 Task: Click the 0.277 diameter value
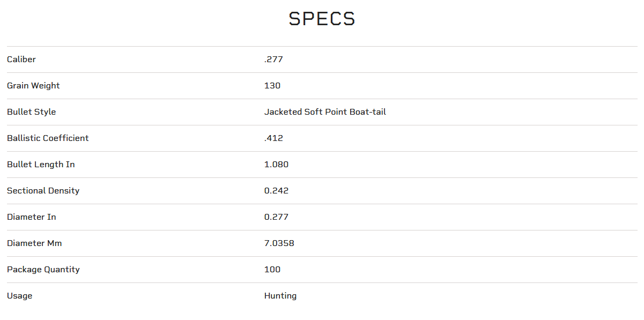click(276, 217)
